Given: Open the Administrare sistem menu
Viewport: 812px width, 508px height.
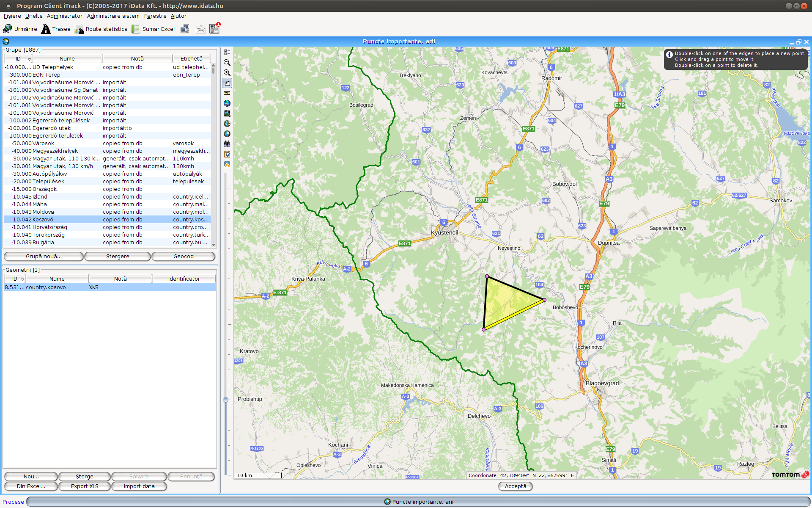Looking at the screenshot, I should pos(113,16).
